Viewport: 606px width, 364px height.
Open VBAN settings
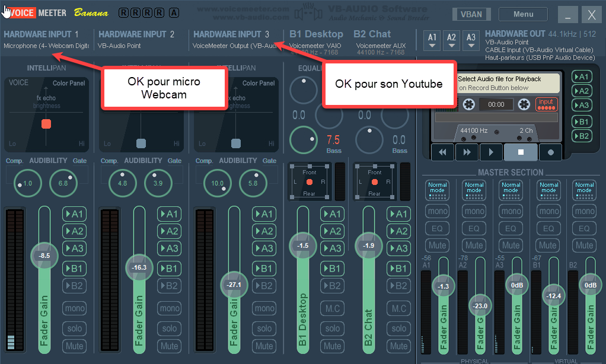click(471, 14)
